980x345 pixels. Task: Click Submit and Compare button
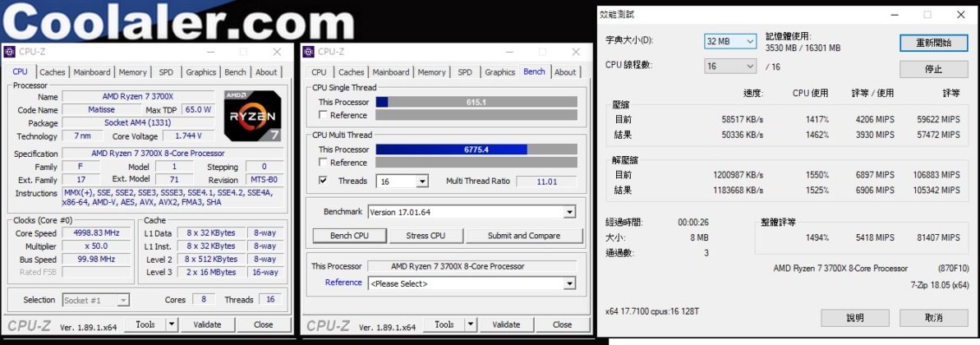click(524, 236)
